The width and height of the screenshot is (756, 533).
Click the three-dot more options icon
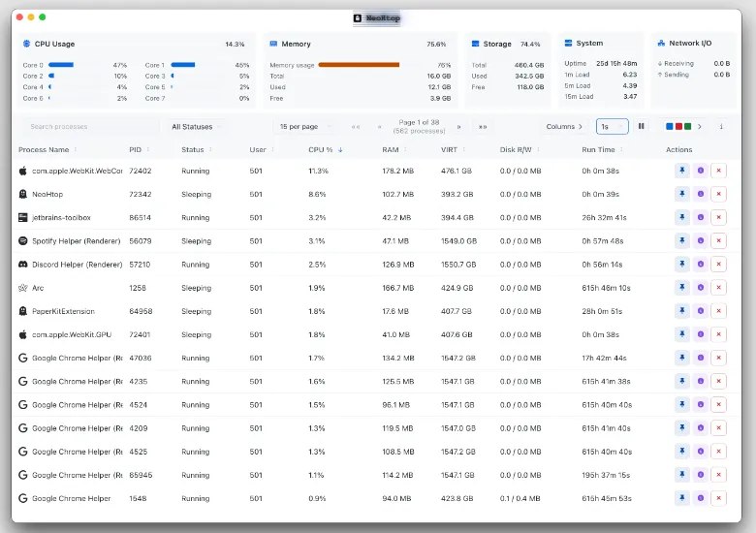(724, 126)
